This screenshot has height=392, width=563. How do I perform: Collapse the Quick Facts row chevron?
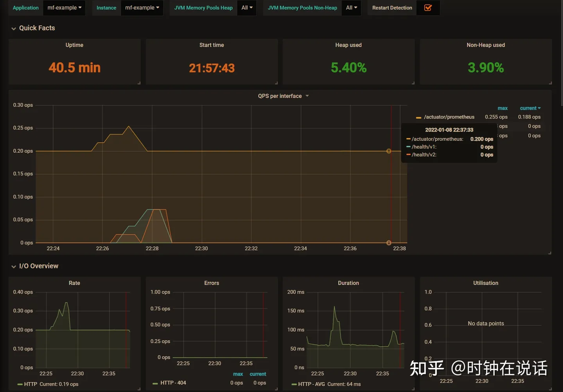coord(14,29)
